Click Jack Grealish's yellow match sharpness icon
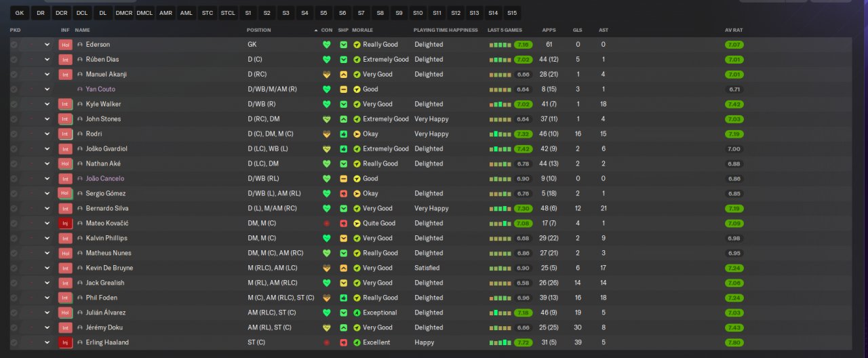 [343, 283]
